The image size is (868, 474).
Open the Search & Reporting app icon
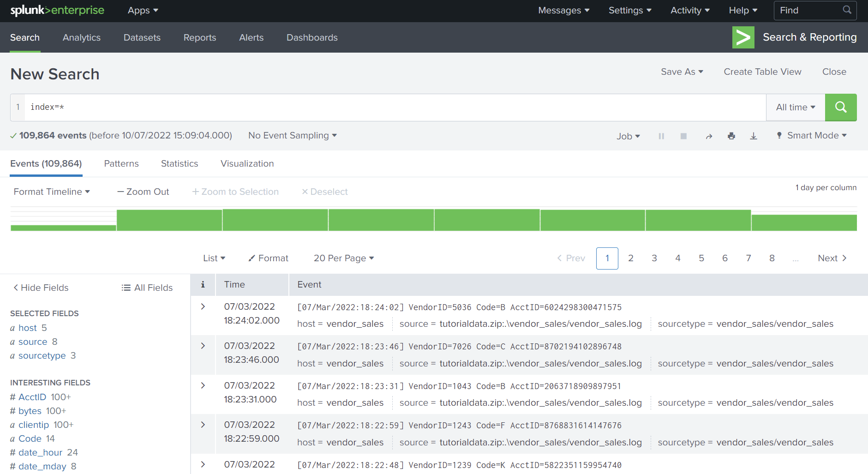[743, 37]
